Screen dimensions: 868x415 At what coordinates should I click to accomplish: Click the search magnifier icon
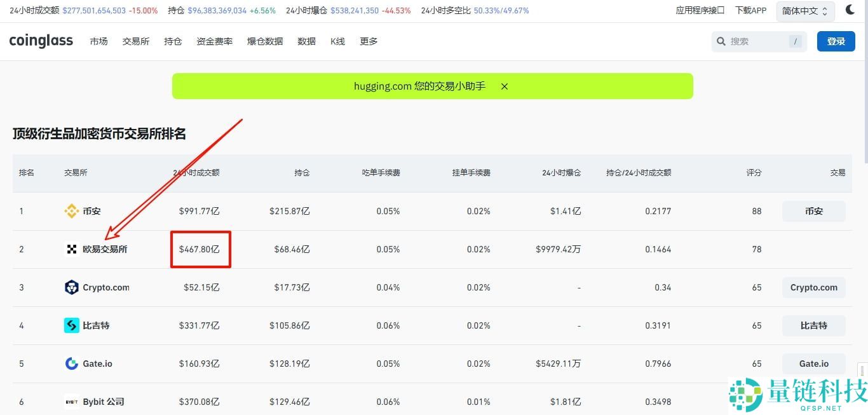721,41
